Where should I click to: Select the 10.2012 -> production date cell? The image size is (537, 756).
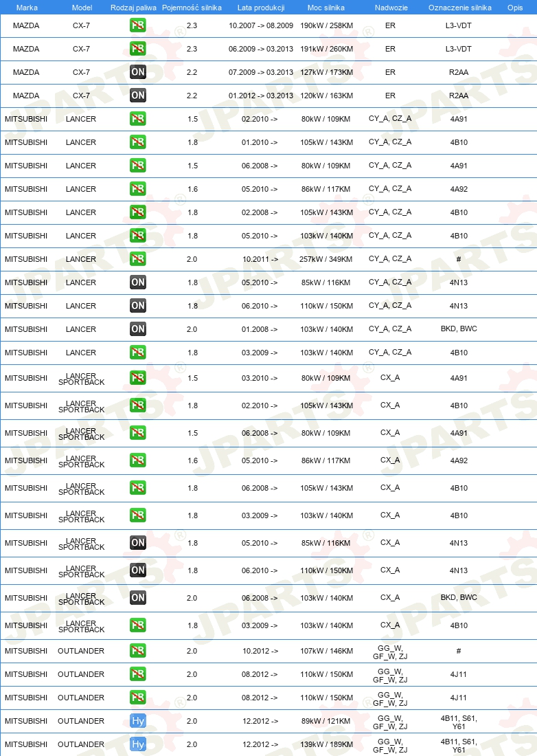[260, 651]
